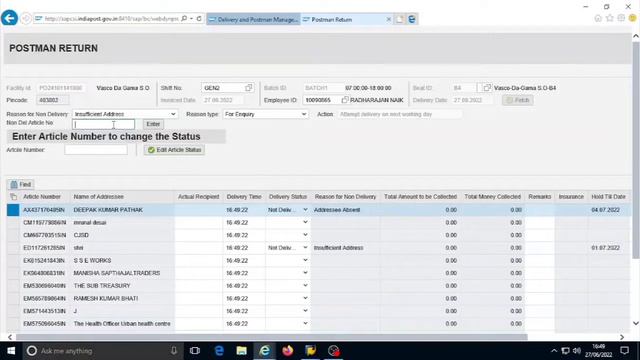Screen dimensions: 640x360
Task: Open Delivery Status dropdown for RAMESH KUMAR BHATI
Action: (305, 298)
